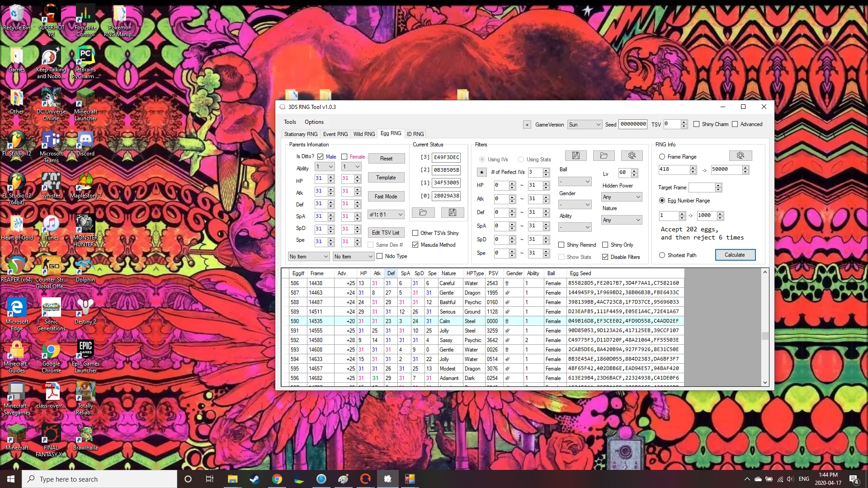The image size is (868, 488).
Task: Open Discord desktop shortcut
Action: tap(85, 144)
